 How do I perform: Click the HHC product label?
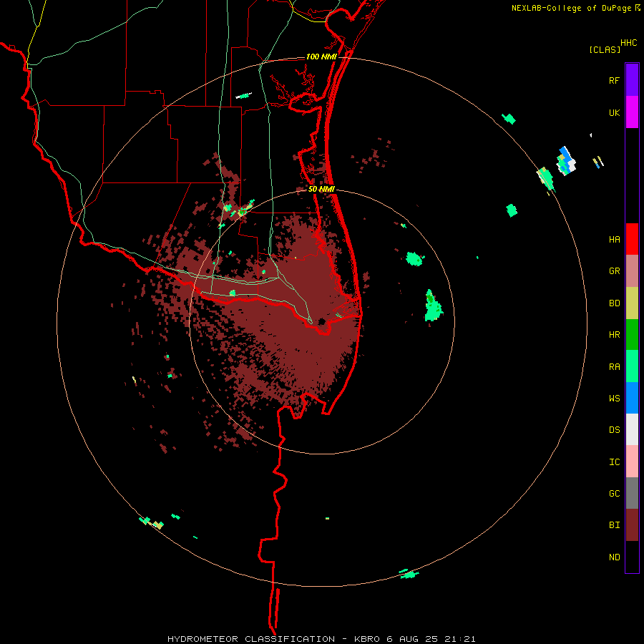click(628, 43)
